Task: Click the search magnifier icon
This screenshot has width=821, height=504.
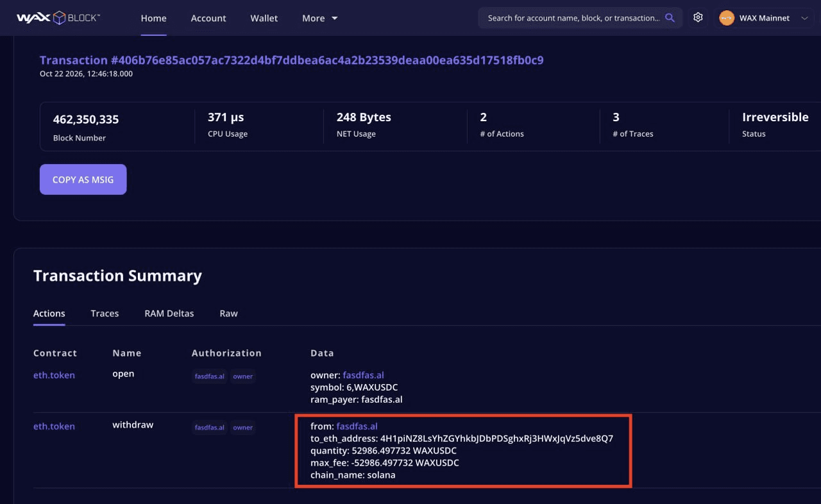Action: (x=670, y=18)
